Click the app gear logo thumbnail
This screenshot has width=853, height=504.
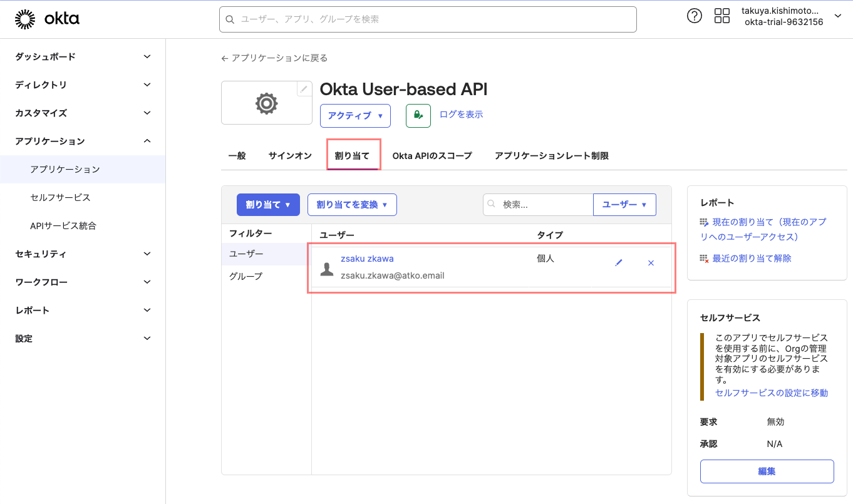tap(266, 103)
